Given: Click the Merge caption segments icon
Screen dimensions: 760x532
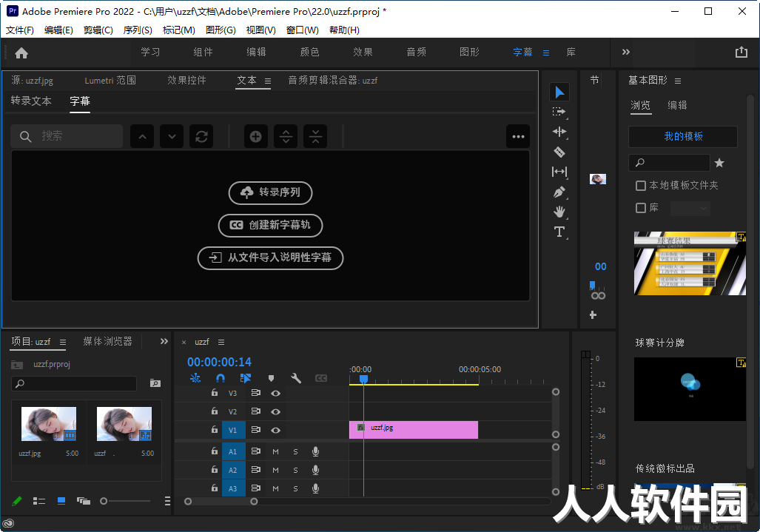Looking at the screenshot, I should [x=315, y=137].
